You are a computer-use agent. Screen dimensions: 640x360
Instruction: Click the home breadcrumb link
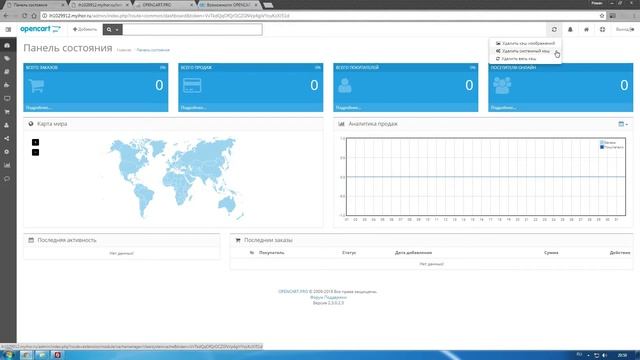[124, 50]
